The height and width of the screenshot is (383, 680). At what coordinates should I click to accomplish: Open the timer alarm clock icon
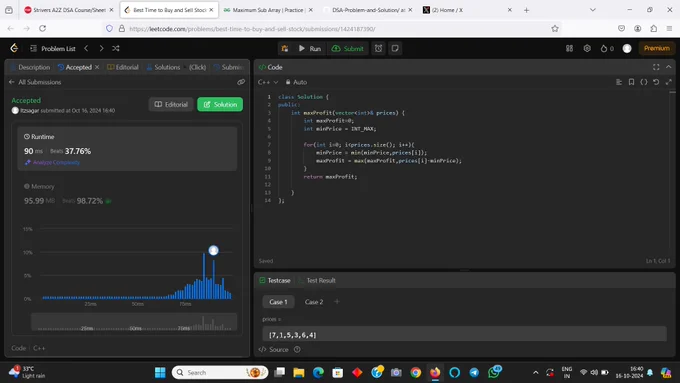tap(379, 49)
